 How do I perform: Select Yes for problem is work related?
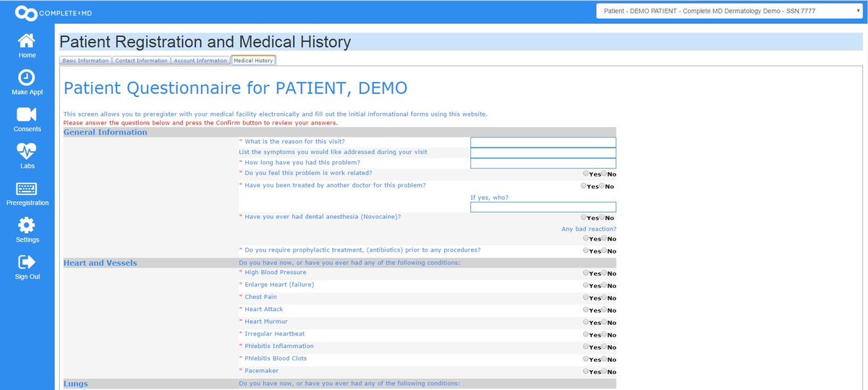[586, 174]
